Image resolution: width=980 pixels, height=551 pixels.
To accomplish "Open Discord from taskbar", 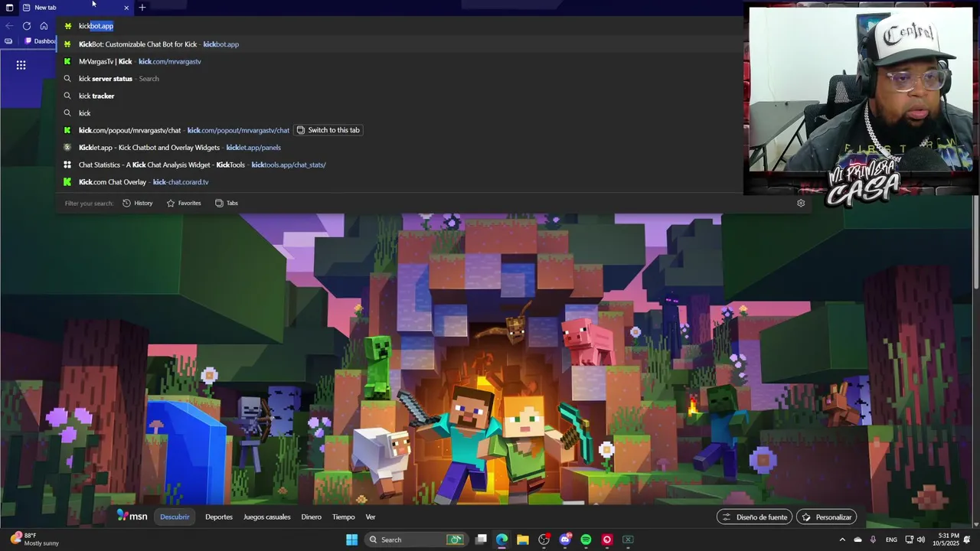I will coord(565,540).
